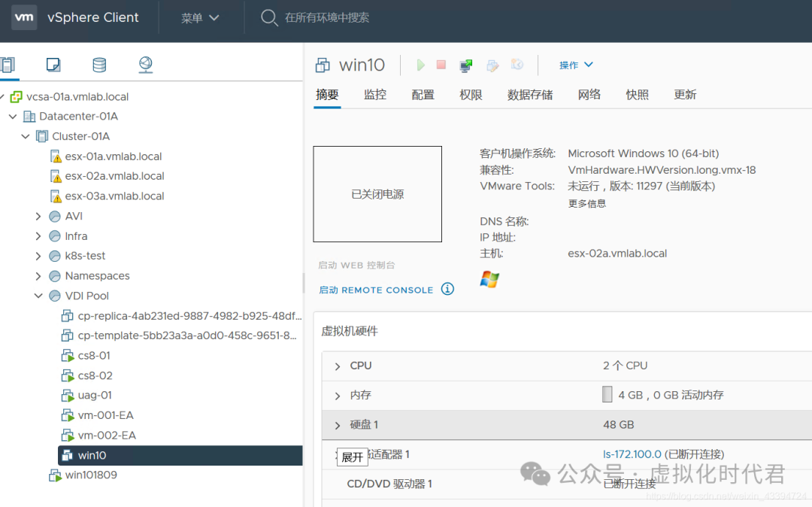Click the memory activity usage bar
The image size is (812, 507).
[x=607, y=394]
